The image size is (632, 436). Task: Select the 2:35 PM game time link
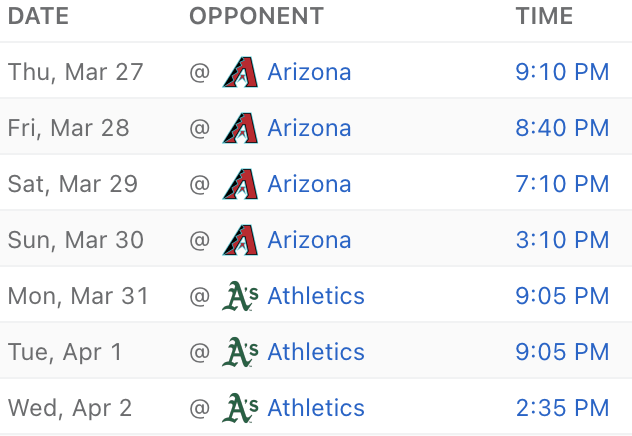click(x=562, y=408)
